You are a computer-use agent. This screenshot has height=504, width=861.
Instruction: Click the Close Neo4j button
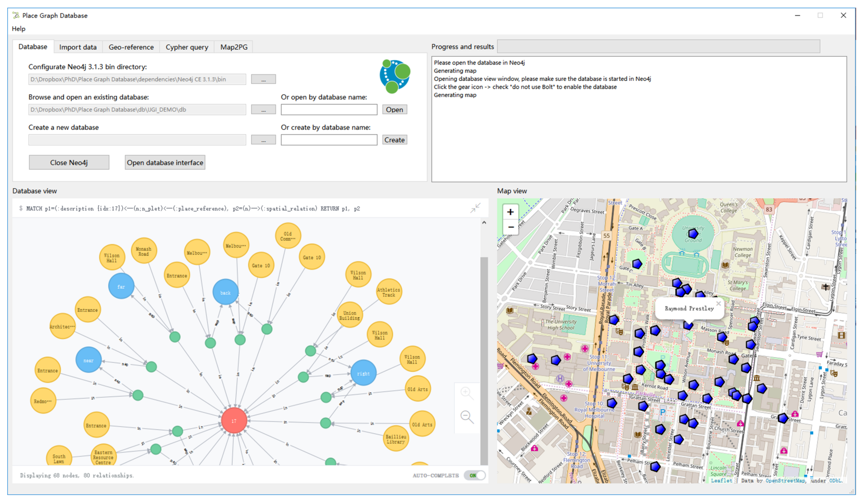click(69, 162)
